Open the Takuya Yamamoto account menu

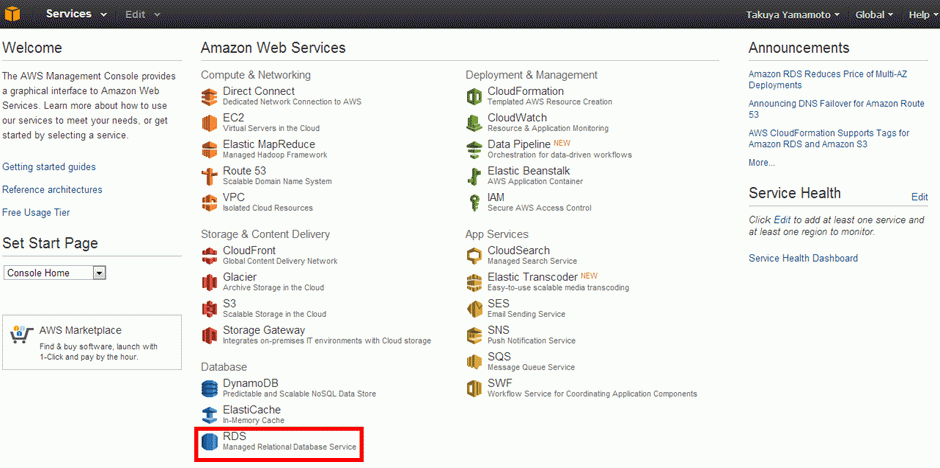(x=792, y=14)
